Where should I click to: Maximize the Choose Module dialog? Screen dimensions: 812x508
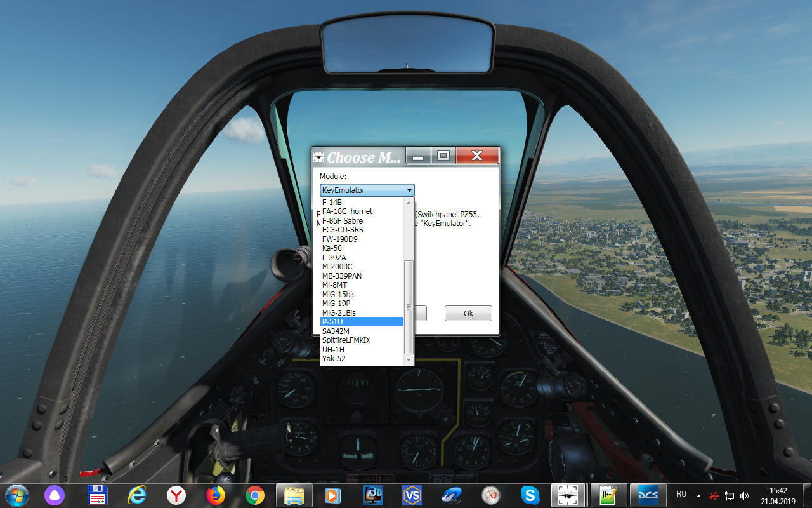point(443,156)
